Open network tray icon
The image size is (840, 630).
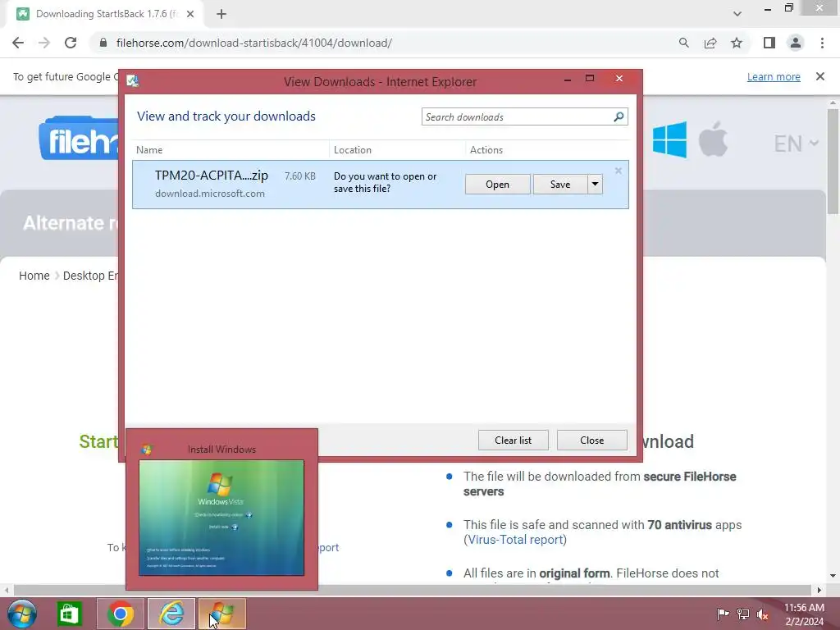point(743,614)
